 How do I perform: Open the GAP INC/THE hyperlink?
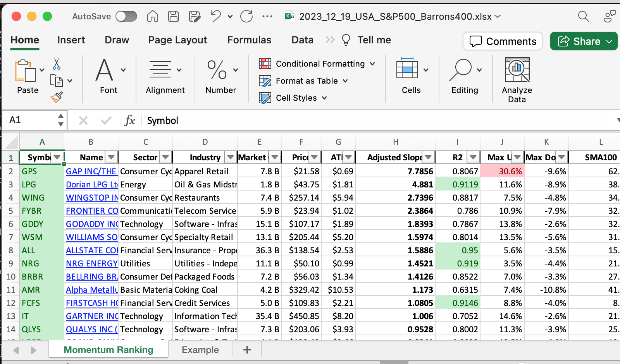(91, 171)
